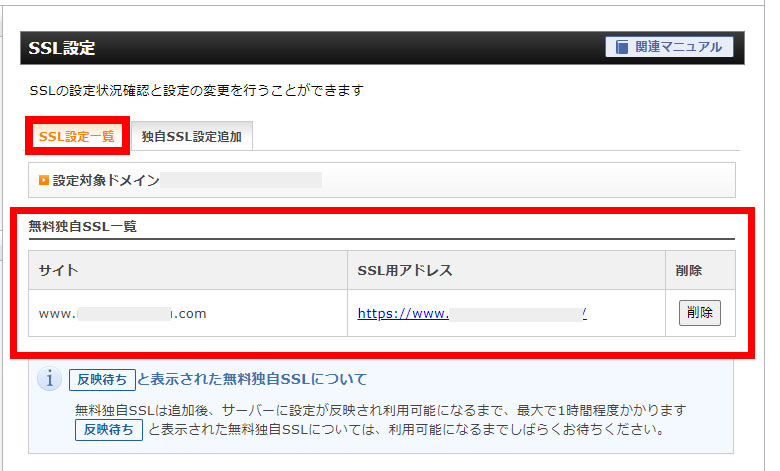Click the orange arrow icon beside 設定対象ドメイン
The height and width of the screenshot is (471, 780).
click(x=44, y=180)
